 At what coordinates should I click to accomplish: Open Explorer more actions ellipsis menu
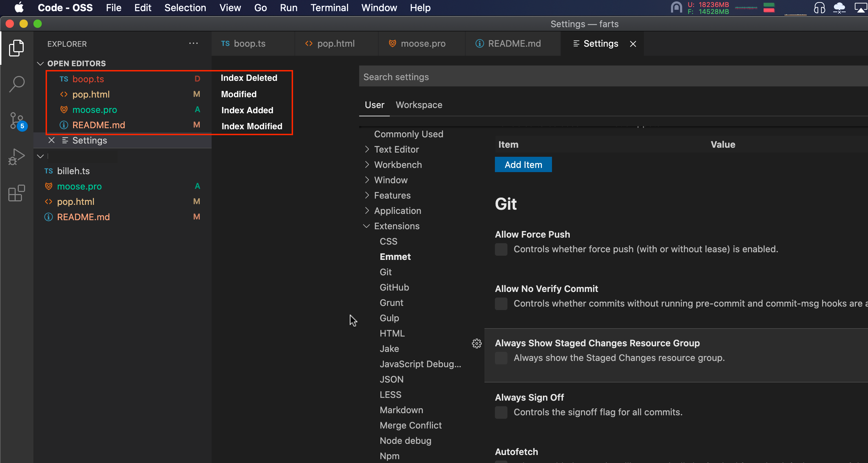point(194,44)
